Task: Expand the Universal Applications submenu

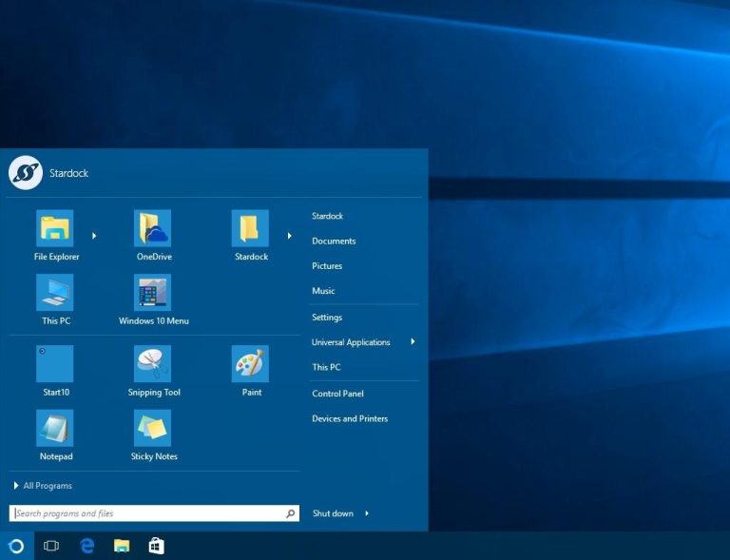Action: tap(413, 341)
